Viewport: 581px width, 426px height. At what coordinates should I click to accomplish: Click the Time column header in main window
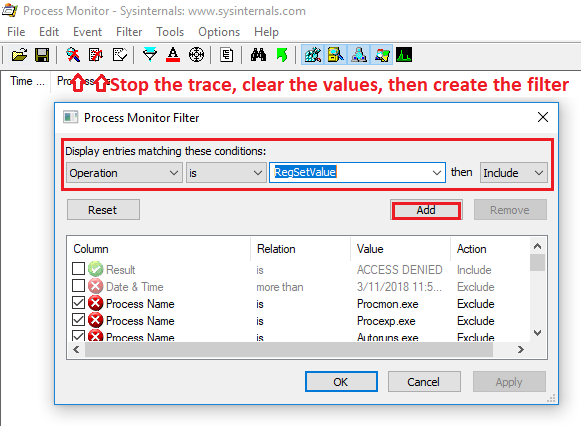coord(26,81)
